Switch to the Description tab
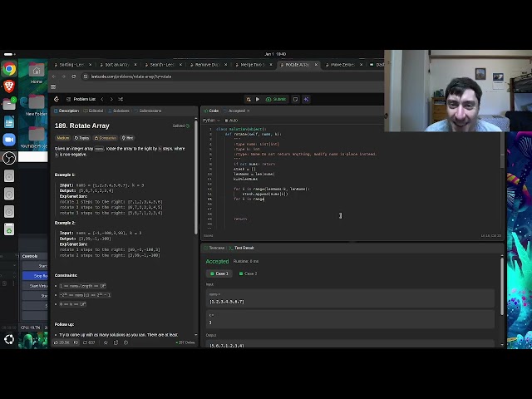 pyautogui.click(x=66, y=111)
